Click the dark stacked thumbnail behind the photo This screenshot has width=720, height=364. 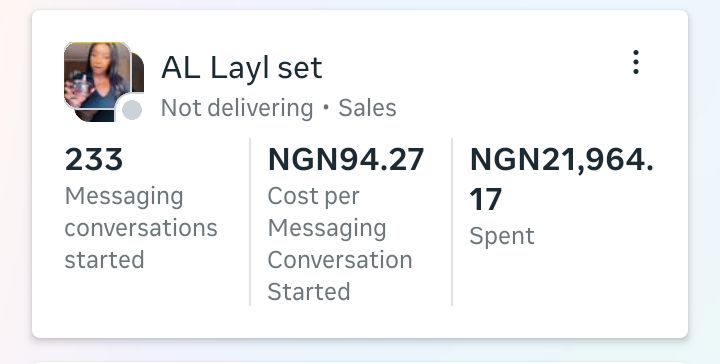[137, 72]
